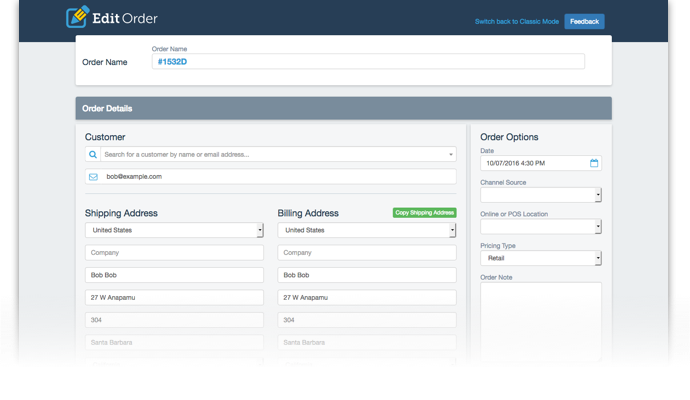The height and width of the screenshot is (400, 690).
Task: Click the customer search magnifier icon
Action: click(93, 154)
